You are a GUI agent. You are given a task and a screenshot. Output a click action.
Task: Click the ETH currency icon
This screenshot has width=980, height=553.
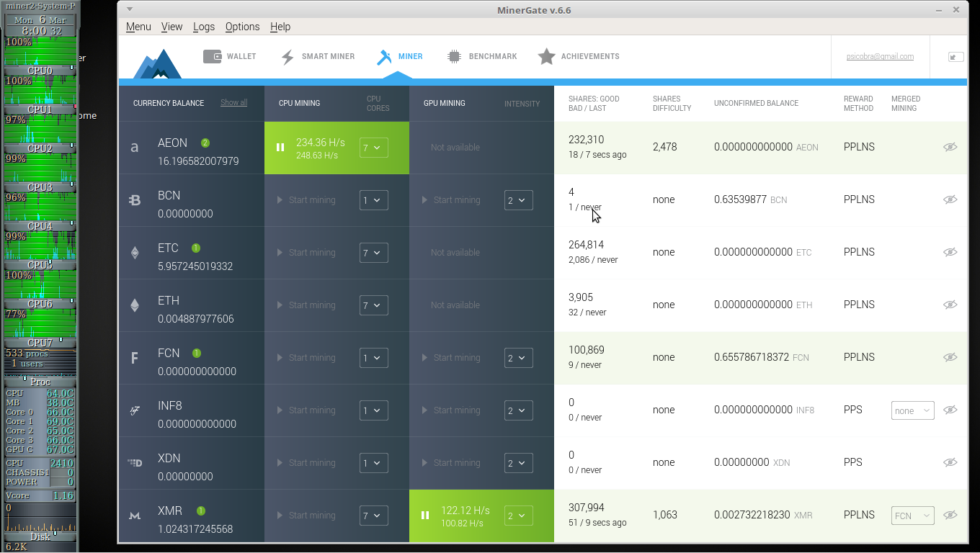click(x=134, y=305)
